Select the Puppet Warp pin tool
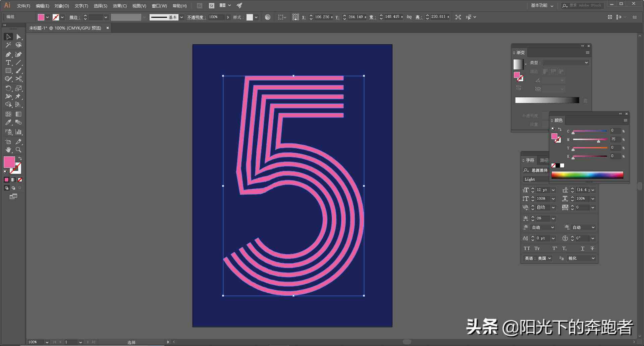This screenshot has width=644, height=346. click(19, 97)
